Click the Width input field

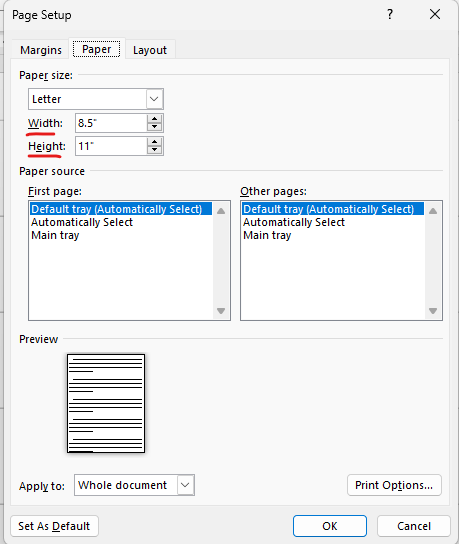111,123
